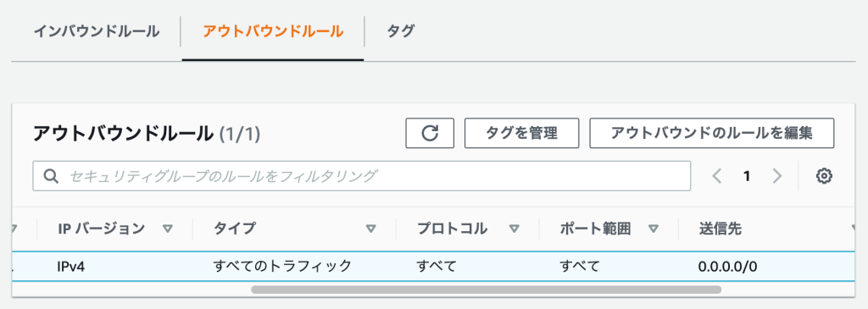Image resolution: width=868 pixels, height=309 pixels.
Task: Click the horizontal table scrollbar
Action: 486,289
